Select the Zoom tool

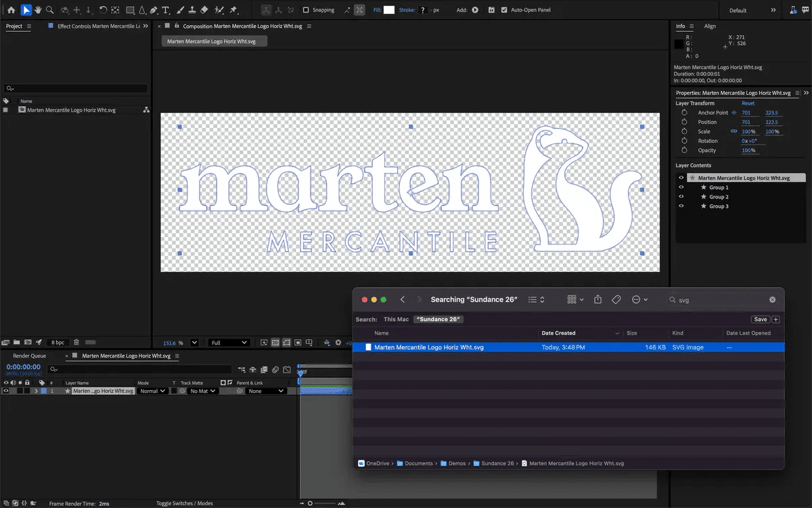[x=49, y=9]
